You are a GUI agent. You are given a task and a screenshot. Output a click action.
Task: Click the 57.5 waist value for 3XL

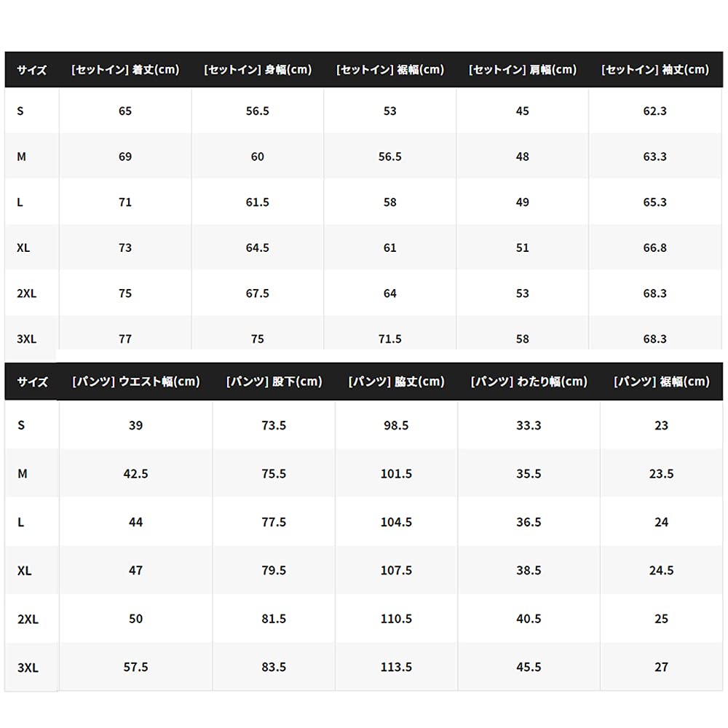point(136,667)
